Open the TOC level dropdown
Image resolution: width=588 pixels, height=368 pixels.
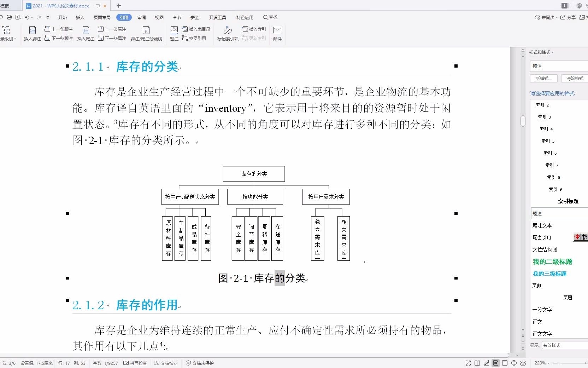(8, 39)
